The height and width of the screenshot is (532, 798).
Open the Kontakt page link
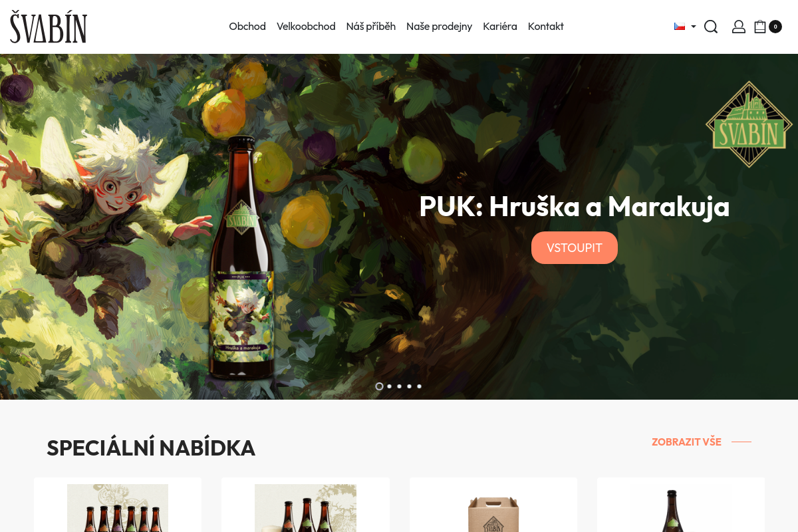[x=546, y=27]
